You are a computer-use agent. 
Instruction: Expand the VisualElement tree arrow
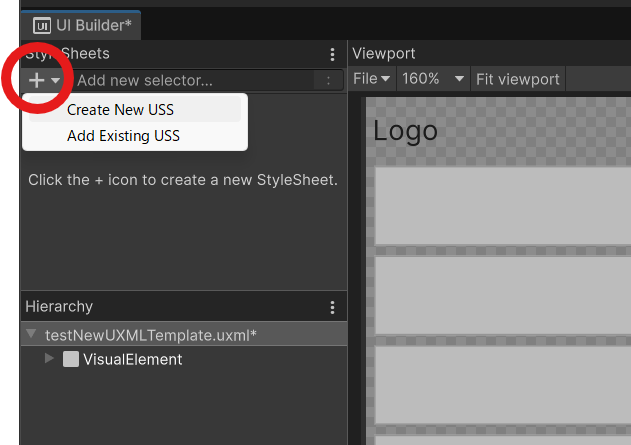[x=50, y=358]
